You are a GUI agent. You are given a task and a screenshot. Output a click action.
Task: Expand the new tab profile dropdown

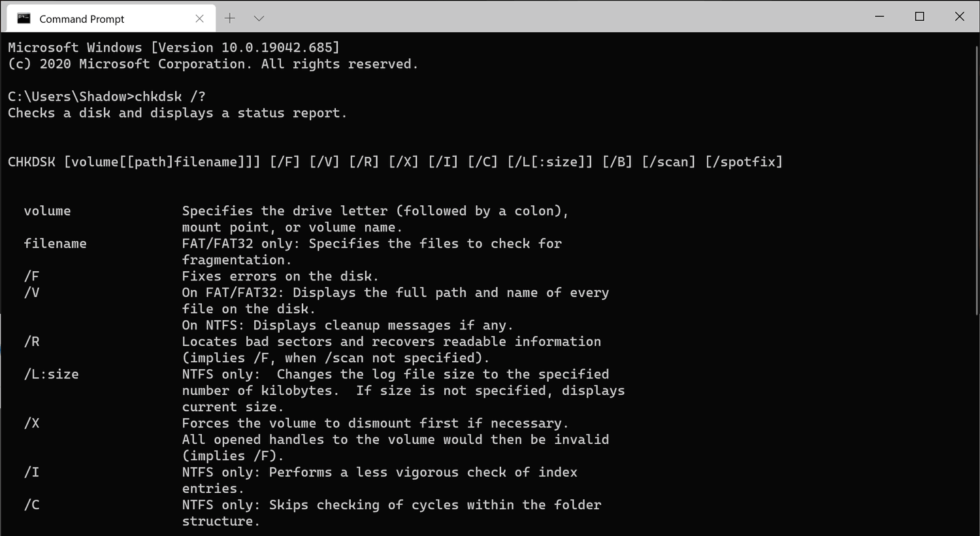click(259, 18)
